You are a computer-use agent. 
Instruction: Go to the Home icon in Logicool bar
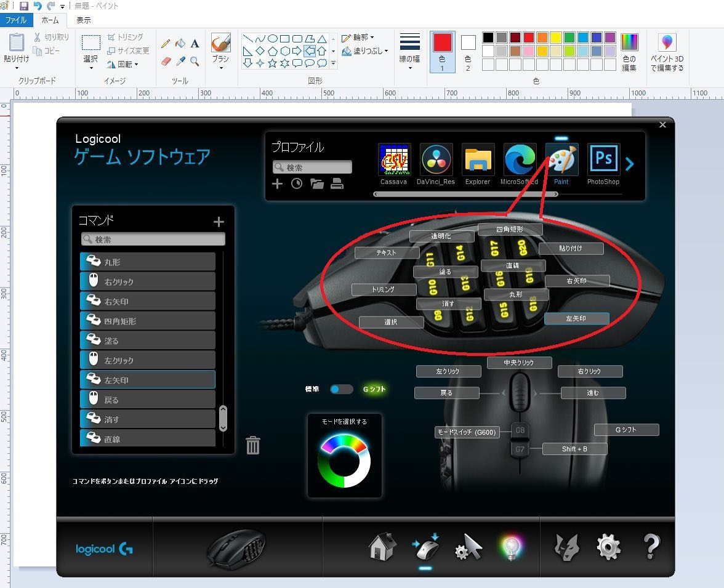(x=382, y=547)
